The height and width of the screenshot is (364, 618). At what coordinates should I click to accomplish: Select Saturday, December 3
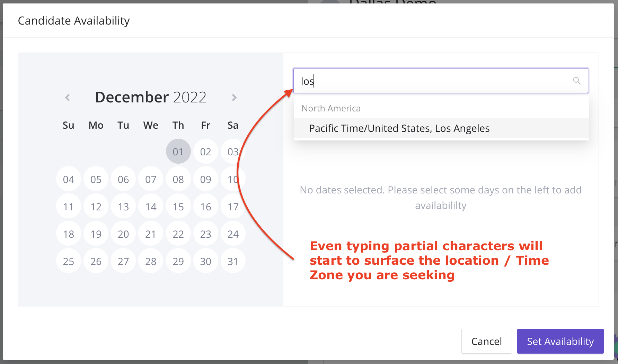(233, 151)
